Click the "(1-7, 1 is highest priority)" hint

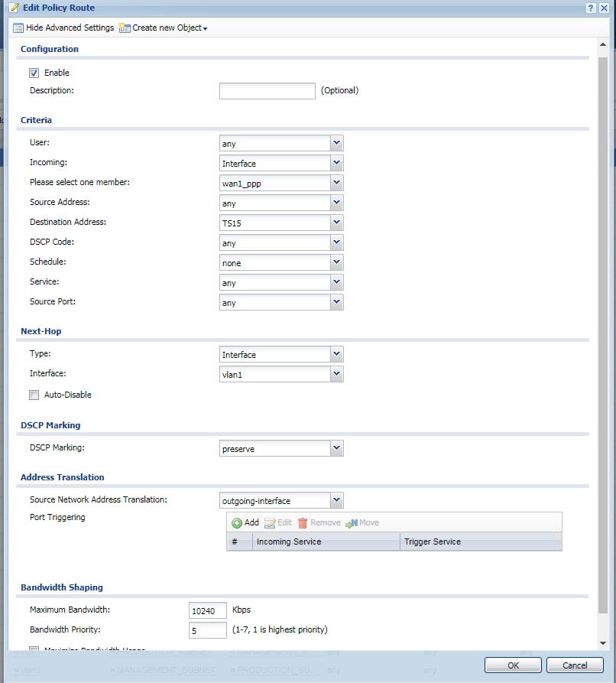280,629
